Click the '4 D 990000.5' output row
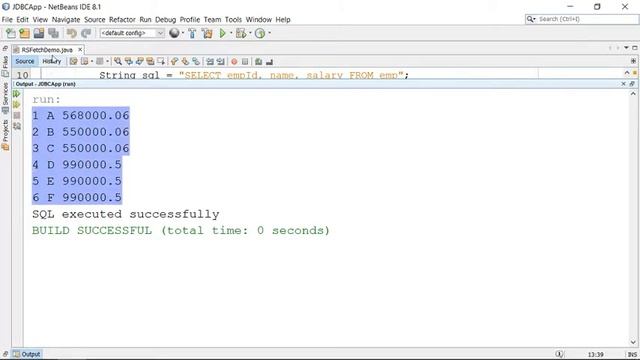The width and height of the screenshot is (640, 360). tap(77, 164)
